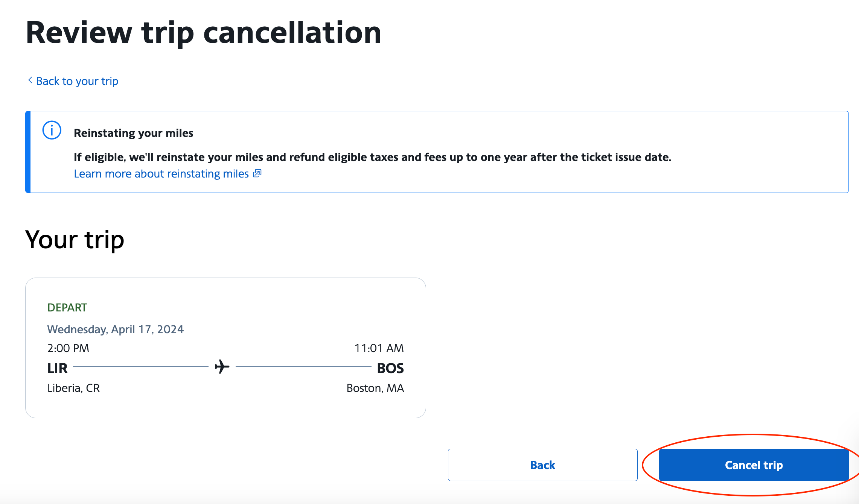Click the airplane icon between LIR and BOS
This screenshot has height=504, width=859.
pyautogui.click(x=222, y=366)
